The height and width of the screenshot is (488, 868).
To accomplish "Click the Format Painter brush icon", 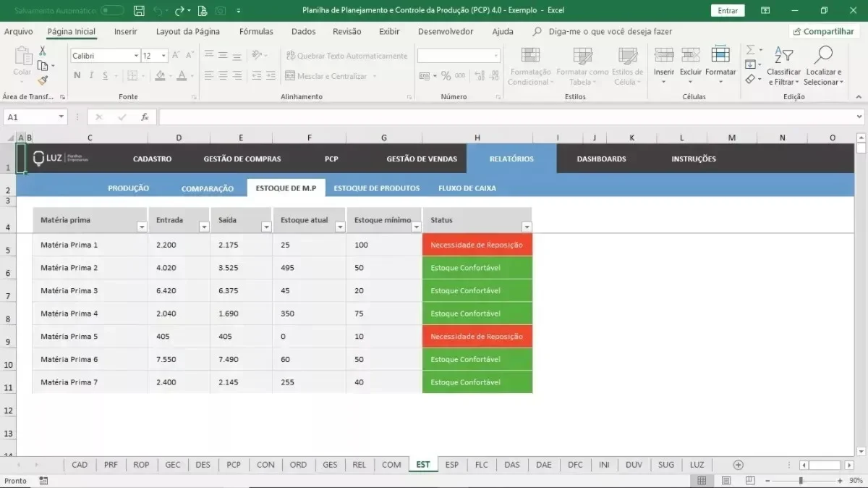I will click(42, 81).
